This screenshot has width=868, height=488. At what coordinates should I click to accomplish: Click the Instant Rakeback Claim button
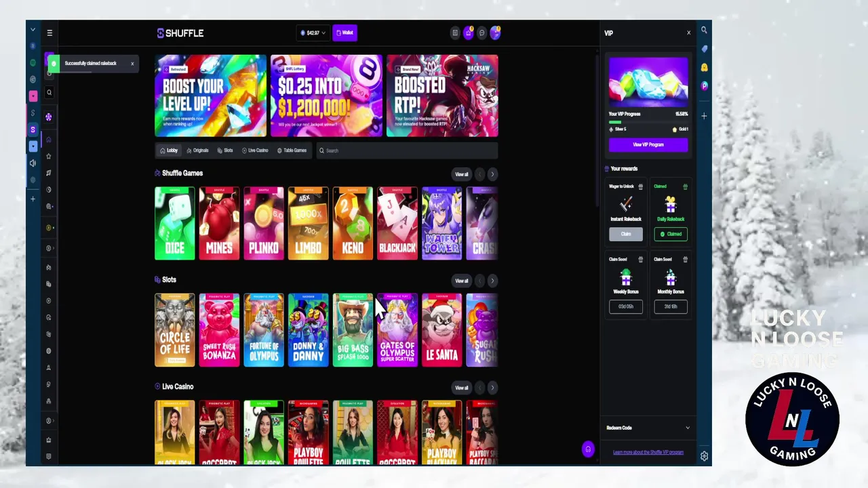[626, 234]
